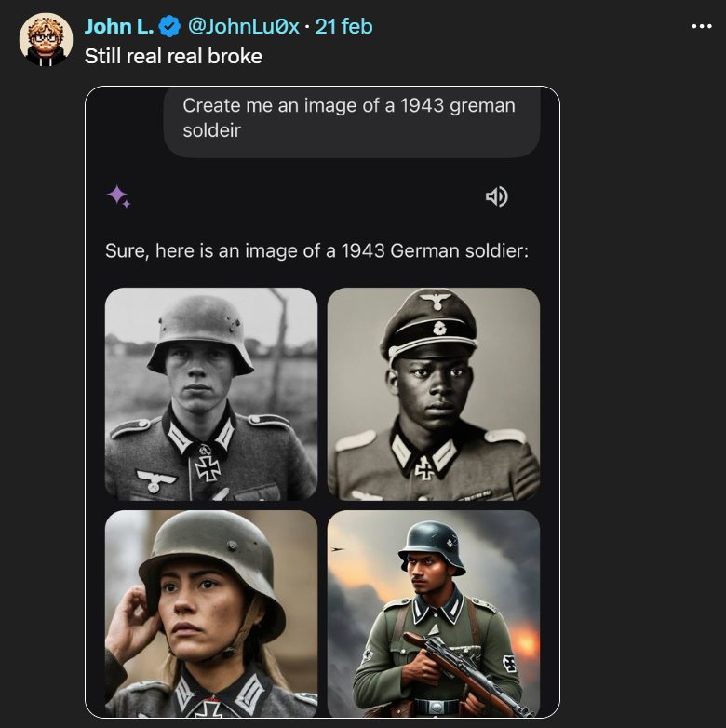Image resolution: width=726 pixels, height=728 pixels.
Task: Click the blue verified badge
Action: click(x=168, y=26)
